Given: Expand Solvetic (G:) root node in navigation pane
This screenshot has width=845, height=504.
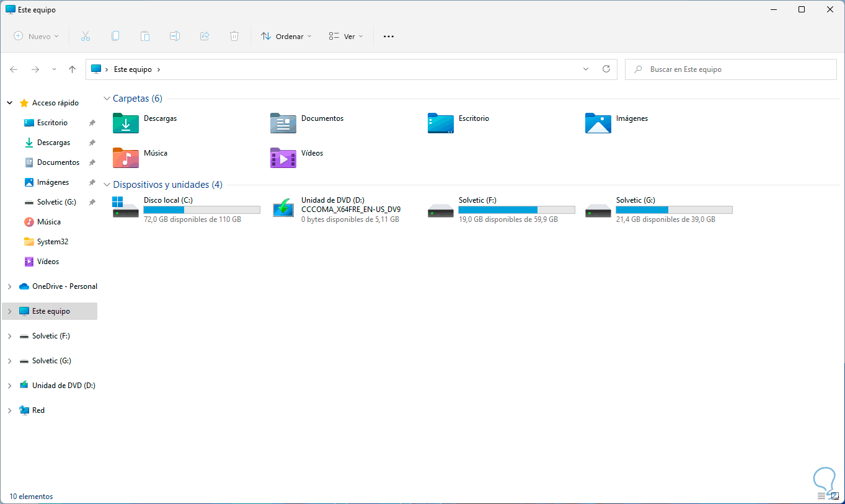Looking at the screenshot, I should coord(9,361).
